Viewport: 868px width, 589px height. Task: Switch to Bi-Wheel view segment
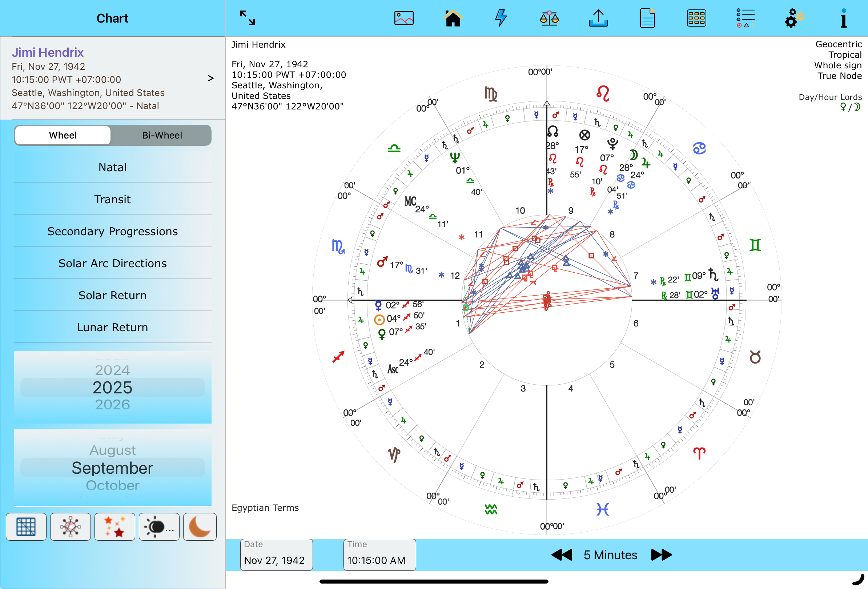click(162, 135)
